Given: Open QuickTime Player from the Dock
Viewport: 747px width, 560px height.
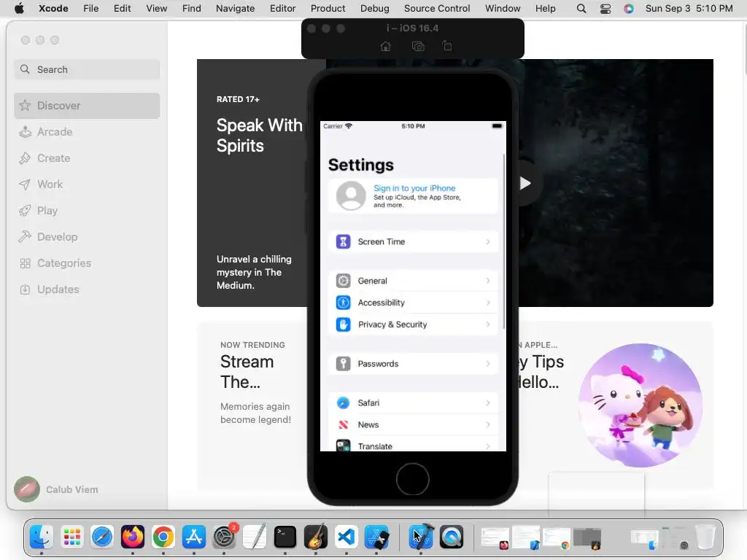Looking at the screenshot, I should (452, 537).
